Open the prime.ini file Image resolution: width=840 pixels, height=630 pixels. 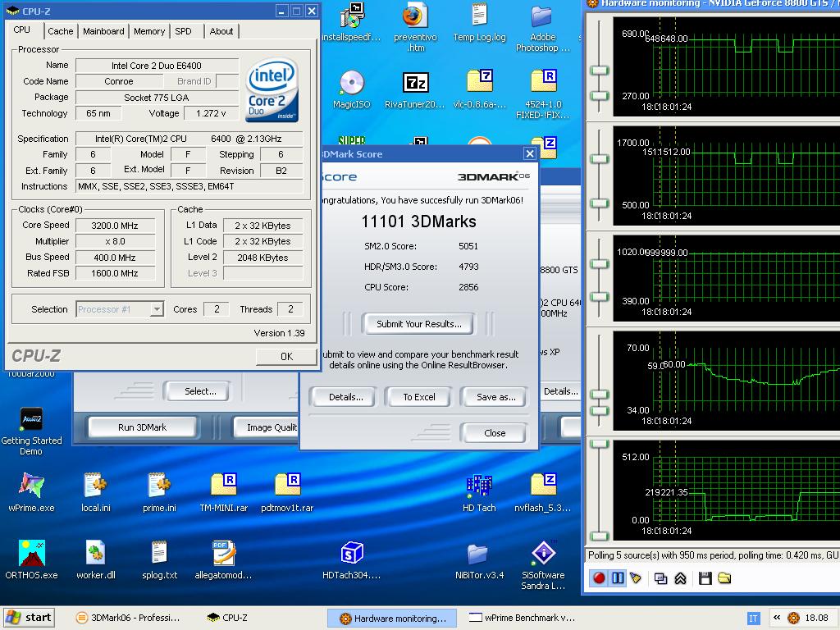pos(159,493)
